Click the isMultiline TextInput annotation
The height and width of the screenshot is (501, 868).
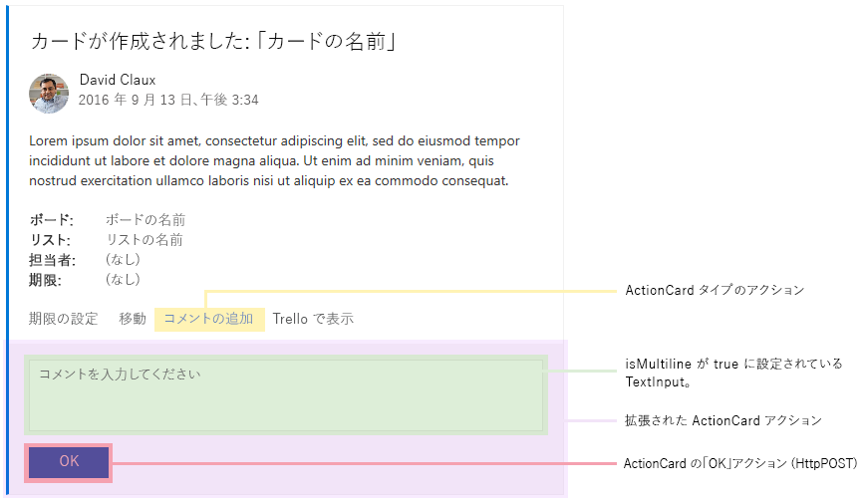[x=734, y=373]
